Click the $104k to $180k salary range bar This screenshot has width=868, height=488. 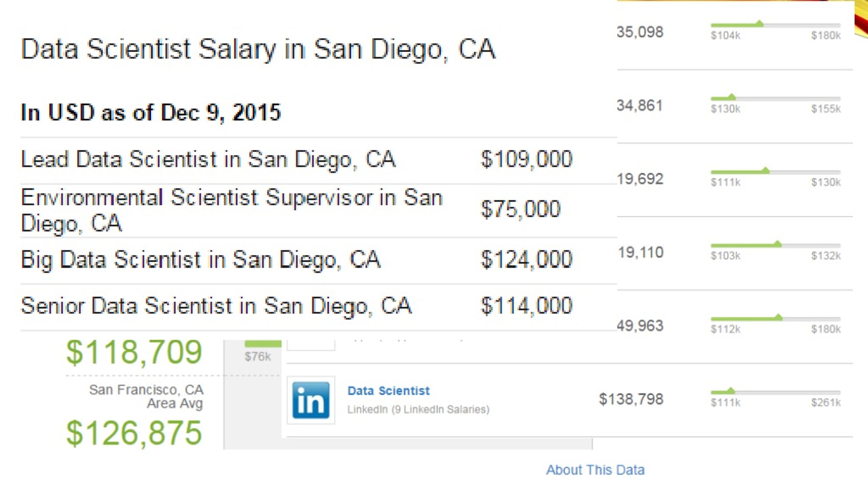coord(775,24)
